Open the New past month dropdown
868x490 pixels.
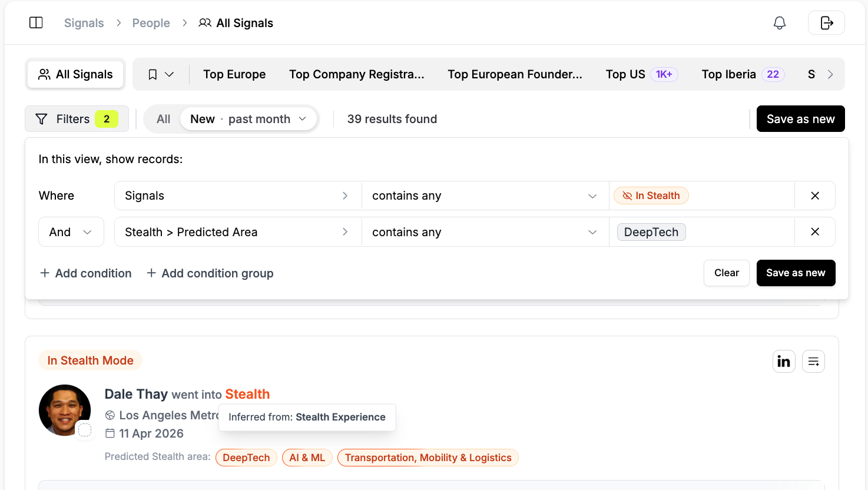(249, 119)
